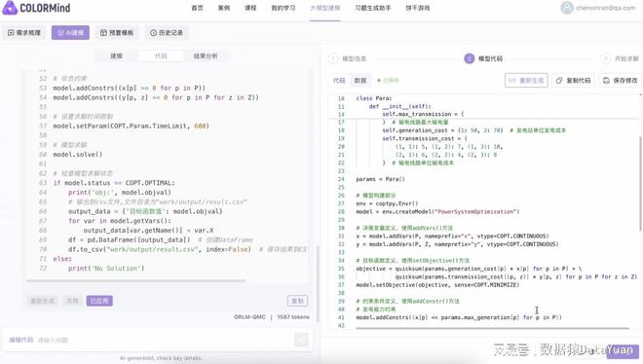Click the right code horizontal scrollbar

(x=493, y=328)
